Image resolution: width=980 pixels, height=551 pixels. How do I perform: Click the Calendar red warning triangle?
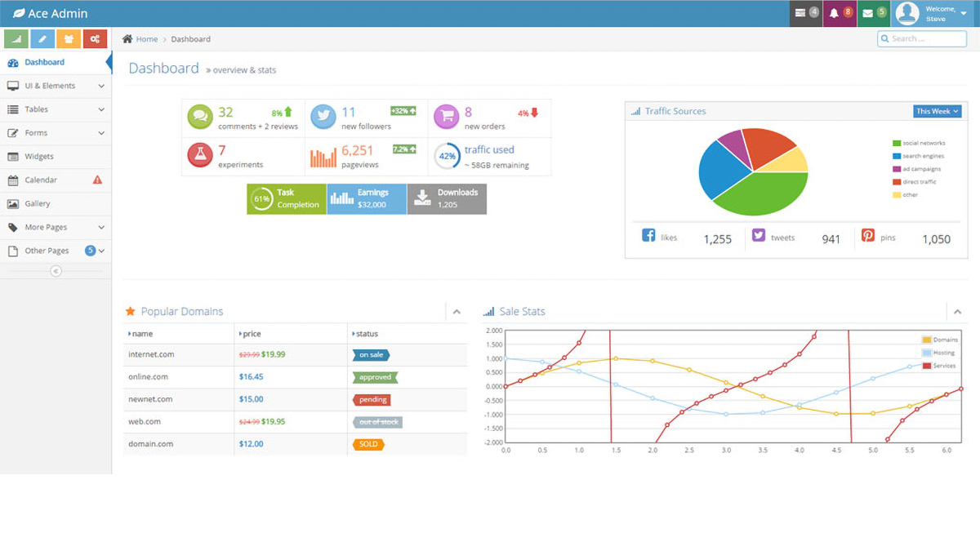tap(97, 180)
